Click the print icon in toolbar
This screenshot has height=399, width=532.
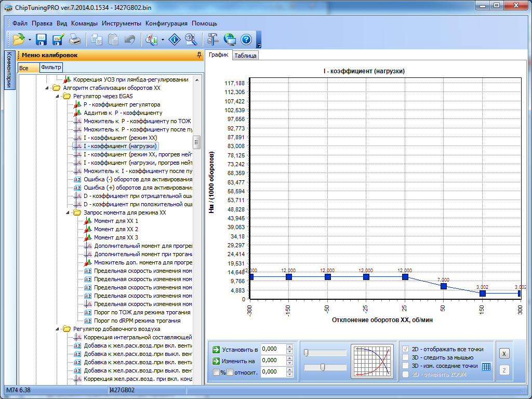pos(75,39)
